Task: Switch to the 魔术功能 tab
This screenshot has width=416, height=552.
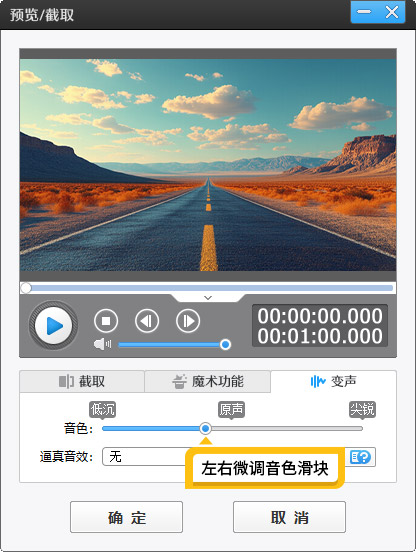Action: 208,381
